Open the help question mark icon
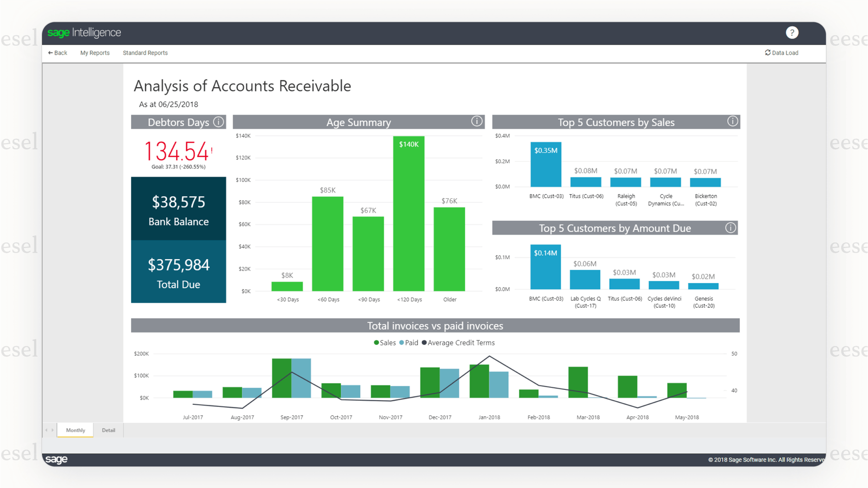The height and width of the screenshot is (488, 868). [x=792, y=33]
